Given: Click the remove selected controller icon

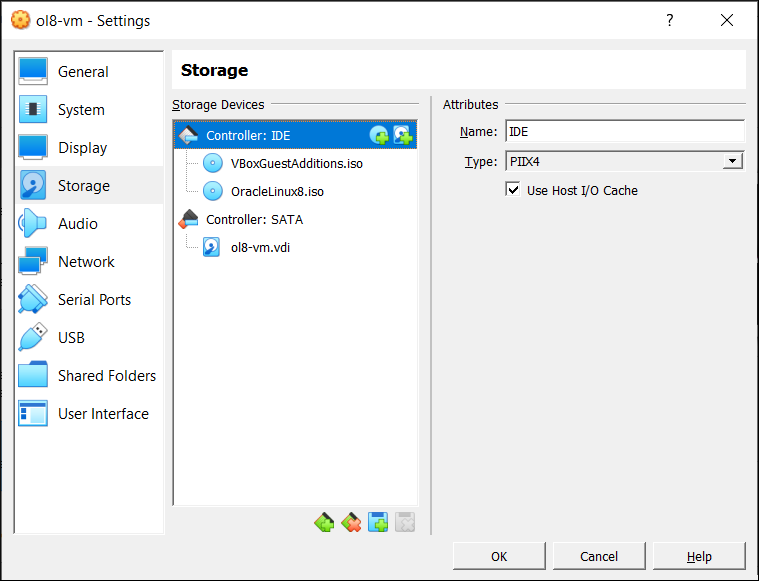Looking at the screenshot, I should pos(351,522).
